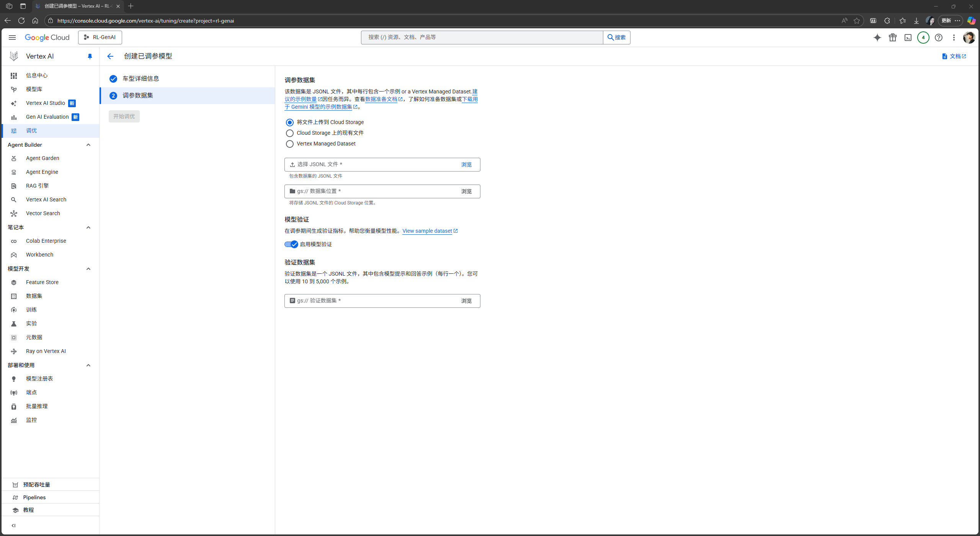The width and height of the screenshot is (980, 536).
Task: Click the Vector Search icon
Action: point(14,213)
